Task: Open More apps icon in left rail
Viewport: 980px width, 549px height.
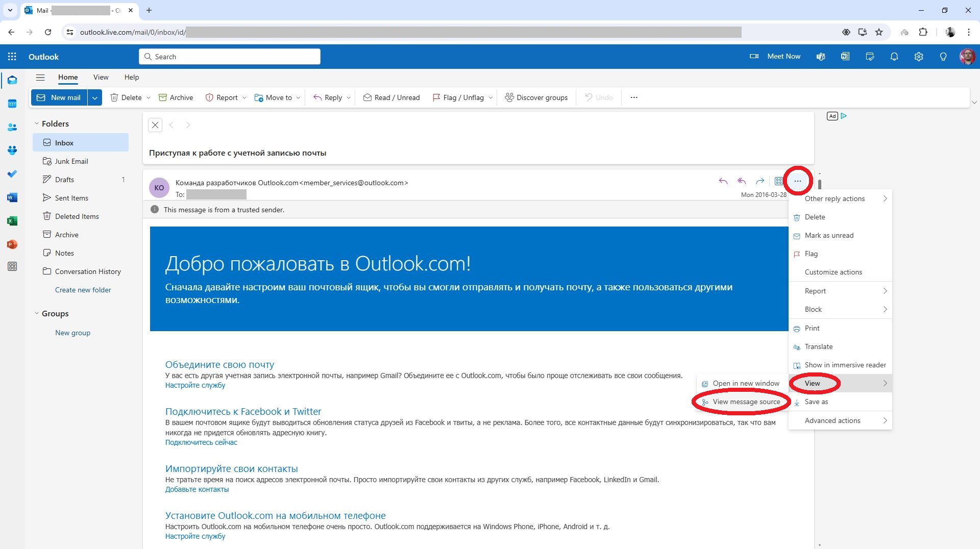Action: (12, 266)
